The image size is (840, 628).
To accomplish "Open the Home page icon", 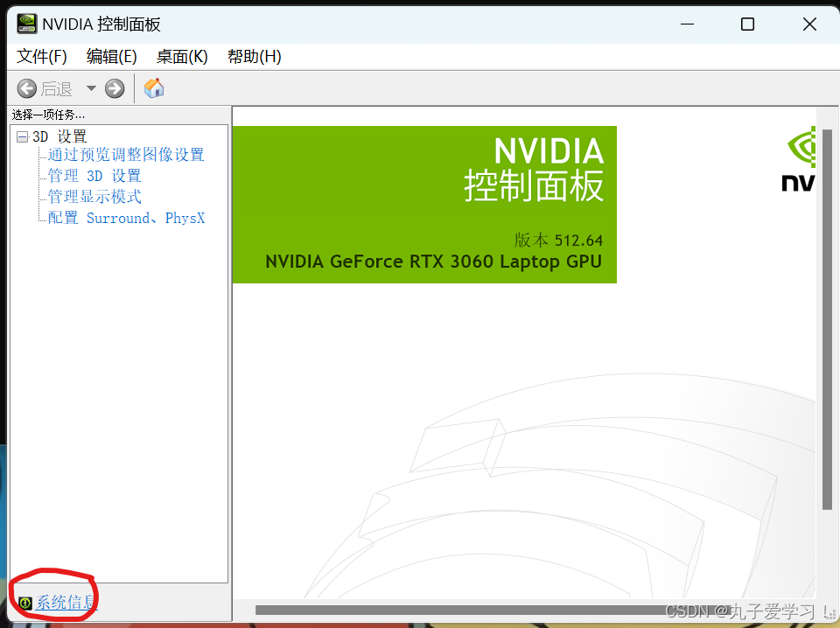I will pos(154,87).
